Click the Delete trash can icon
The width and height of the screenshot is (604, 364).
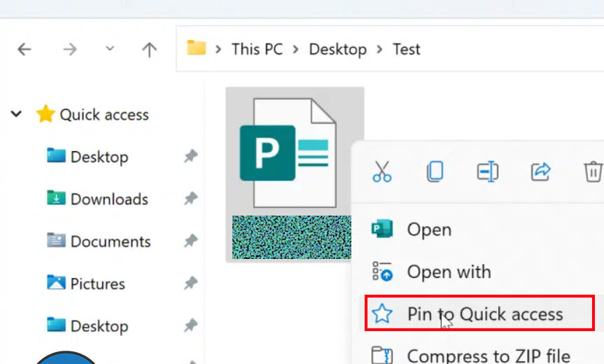coord(592,171)
